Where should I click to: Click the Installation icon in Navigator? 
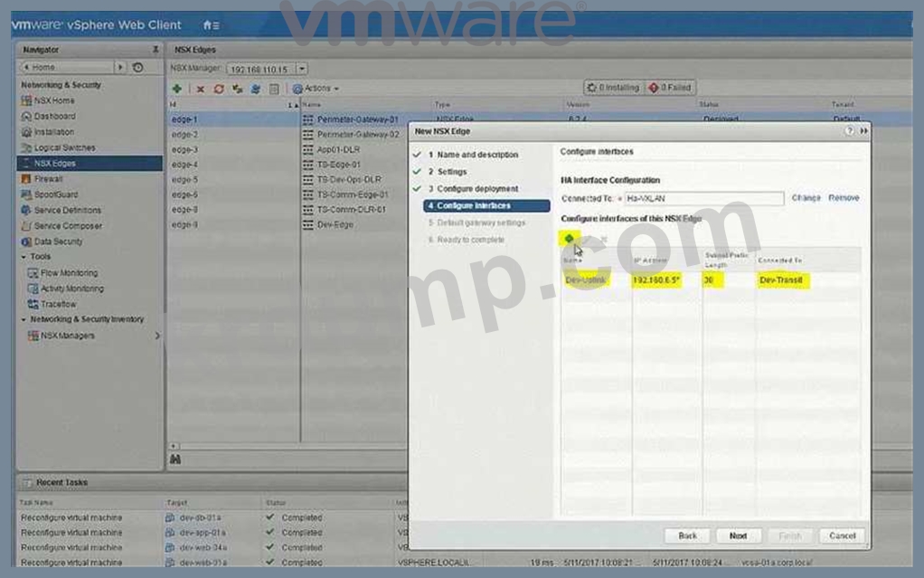pyautogui.click(x=26, y=132)
